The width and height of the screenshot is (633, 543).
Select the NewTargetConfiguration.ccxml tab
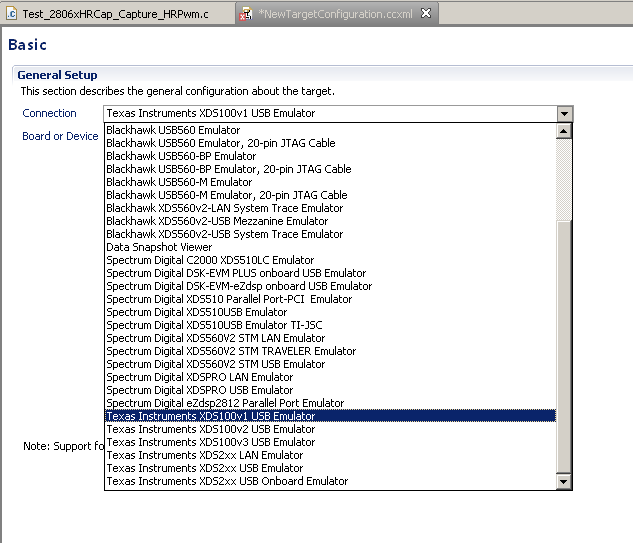click(x=335, y=14)
